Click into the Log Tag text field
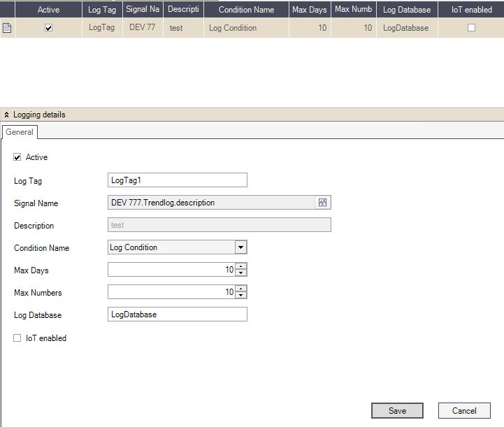 [x=178, y=180]
